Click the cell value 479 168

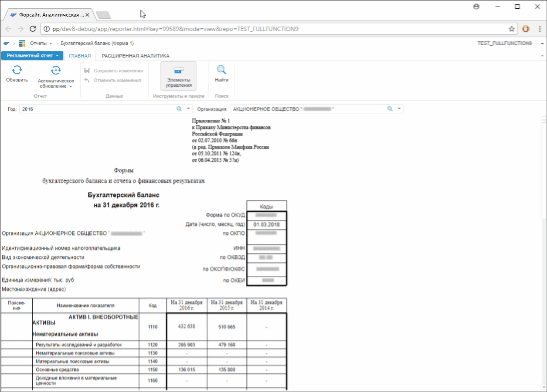pyautogui.click(x=227, y=345)
